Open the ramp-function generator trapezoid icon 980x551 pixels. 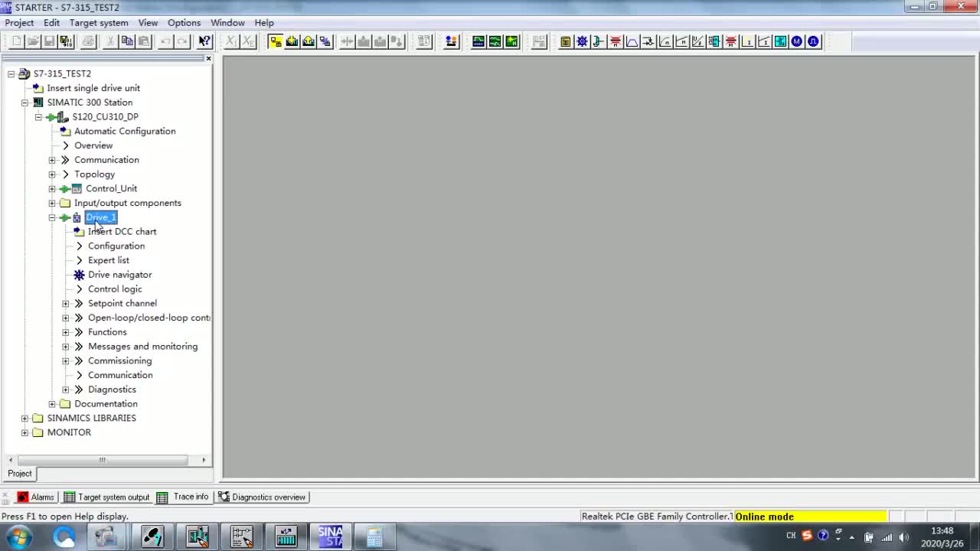[x=632, y=41]
